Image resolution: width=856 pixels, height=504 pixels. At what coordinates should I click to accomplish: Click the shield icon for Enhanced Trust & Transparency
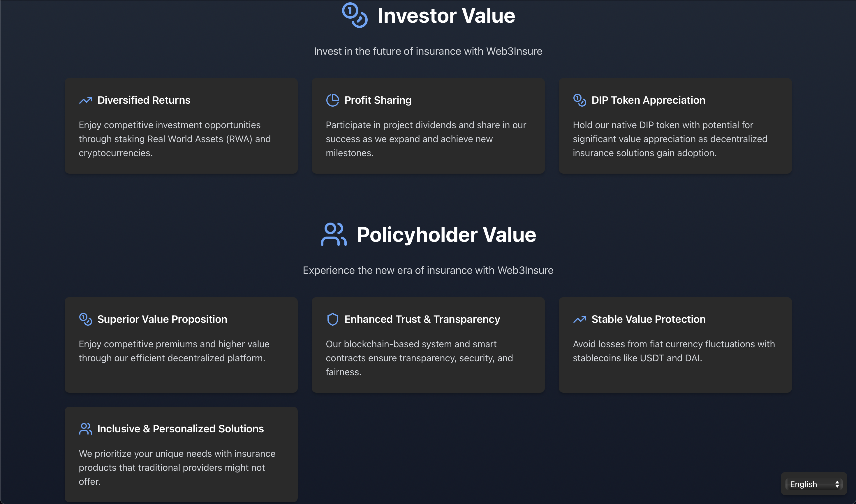[x=332, y=319]
